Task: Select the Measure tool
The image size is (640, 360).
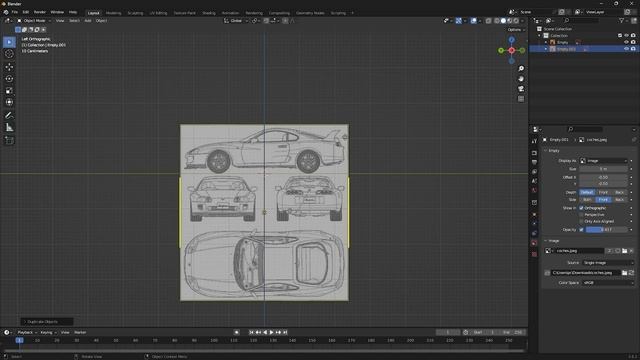Action: (x=9, y=128)
